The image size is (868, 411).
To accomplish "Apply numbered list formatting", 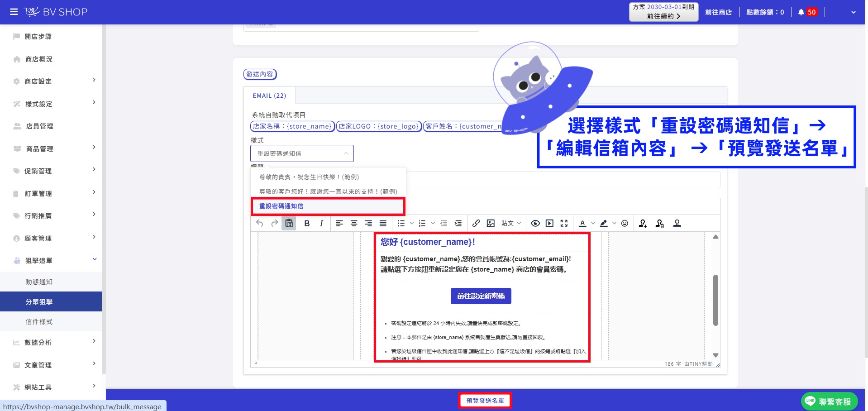I will pos(422,223).
